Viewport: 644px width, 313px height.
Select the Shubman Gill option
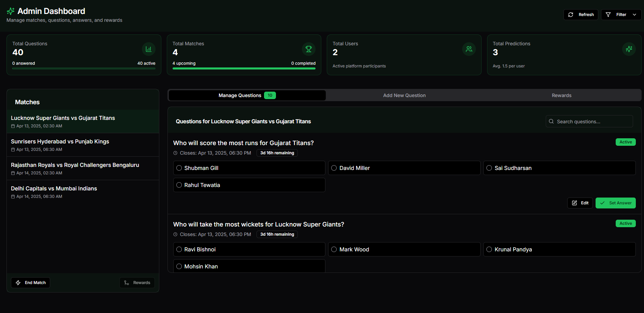pos(249,168)
